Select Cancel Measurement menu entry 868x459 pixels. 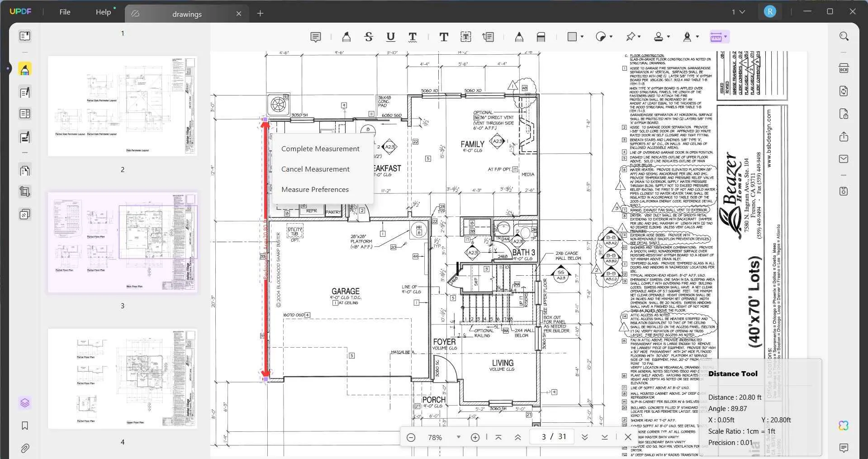(x=315, y=169)
